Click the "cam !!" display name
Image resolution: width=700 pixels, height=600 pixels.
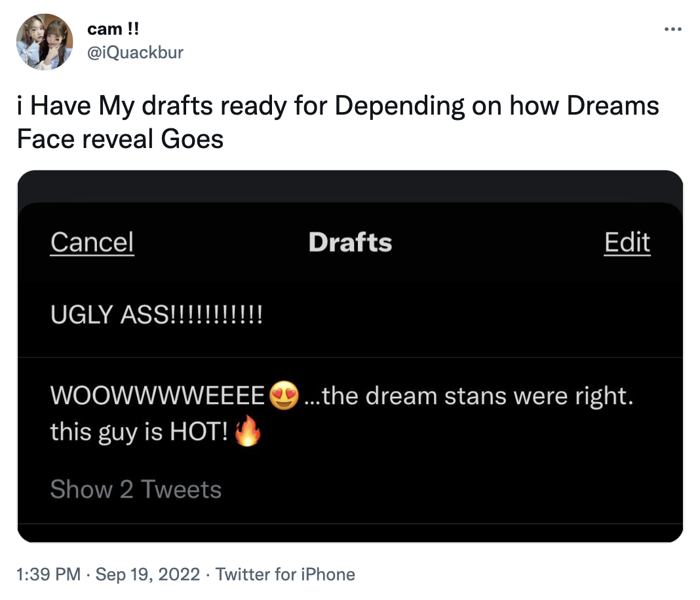(113, 29)
